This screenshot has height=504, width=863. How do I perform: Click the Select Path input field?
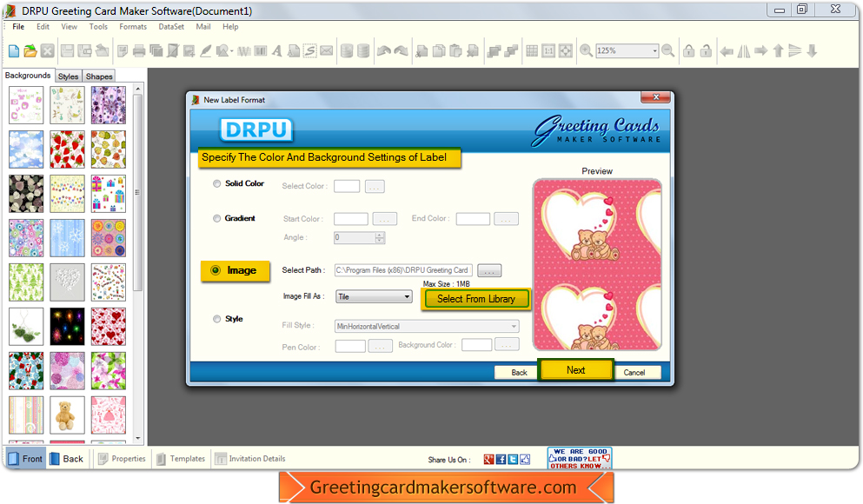pos(404,270)
